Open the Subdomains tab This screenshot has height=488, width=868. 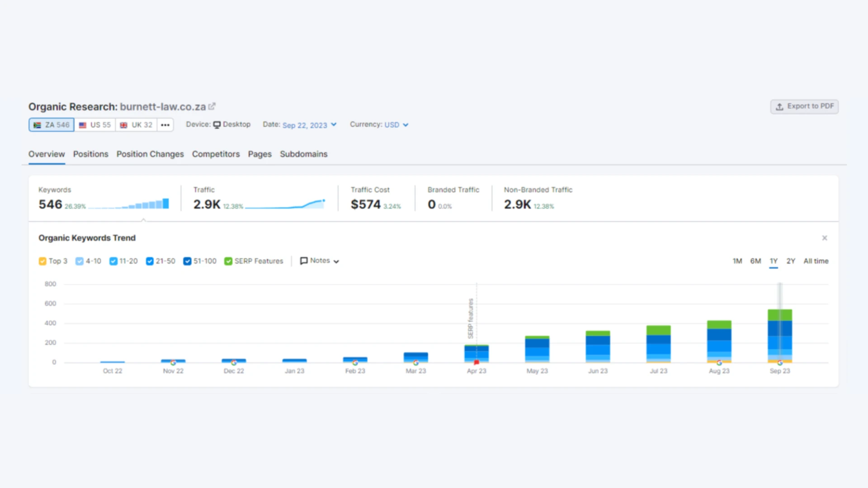pyautogui.click(x=304, y=154)
